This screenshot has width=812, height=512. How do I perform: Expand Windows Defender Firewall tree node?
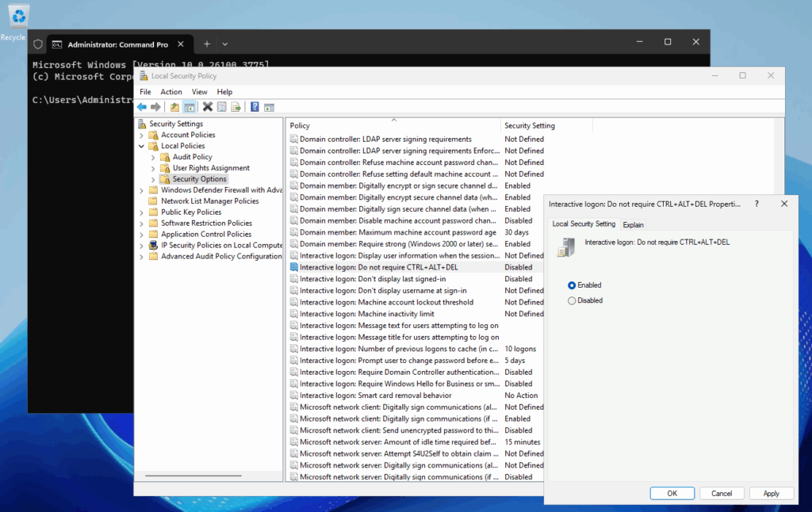pyautogui.click(x=142, y=190)
